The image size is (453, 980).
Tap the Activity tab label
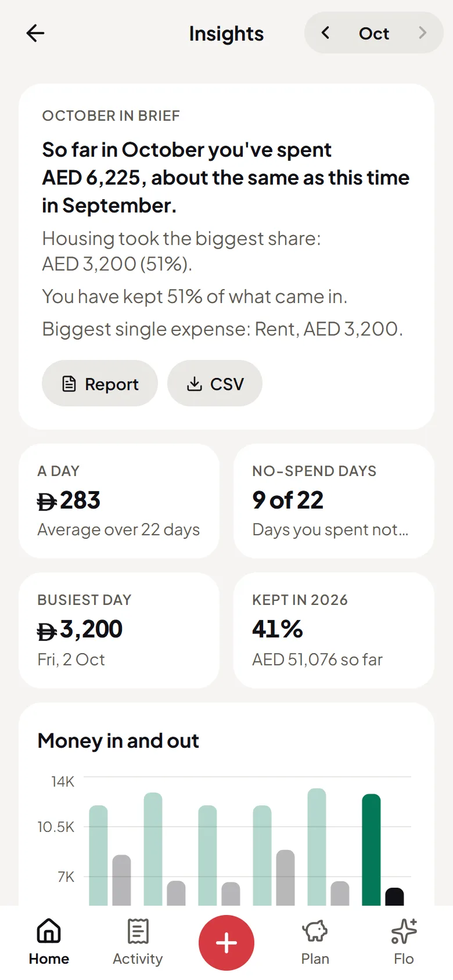pos(138,959)
